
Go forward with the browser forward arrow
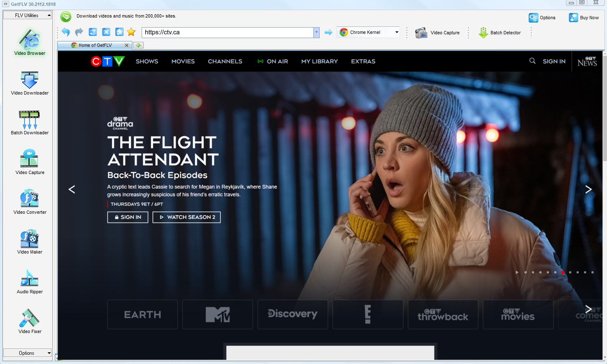click(79, 32)
